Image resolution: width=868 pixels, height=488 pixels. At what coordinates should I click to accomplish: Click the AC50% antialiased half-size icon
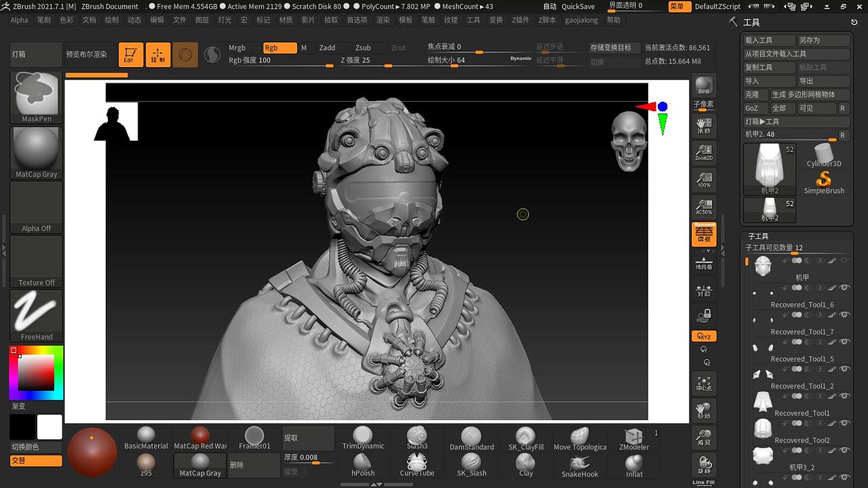704,206
